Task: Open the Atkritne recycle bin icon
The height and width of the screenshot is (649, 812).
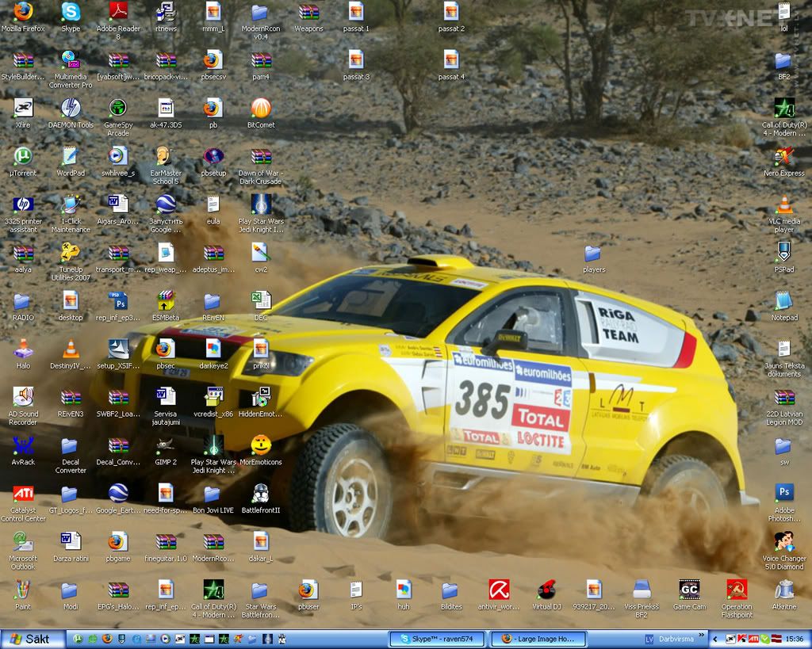Action: pos(784,594)
